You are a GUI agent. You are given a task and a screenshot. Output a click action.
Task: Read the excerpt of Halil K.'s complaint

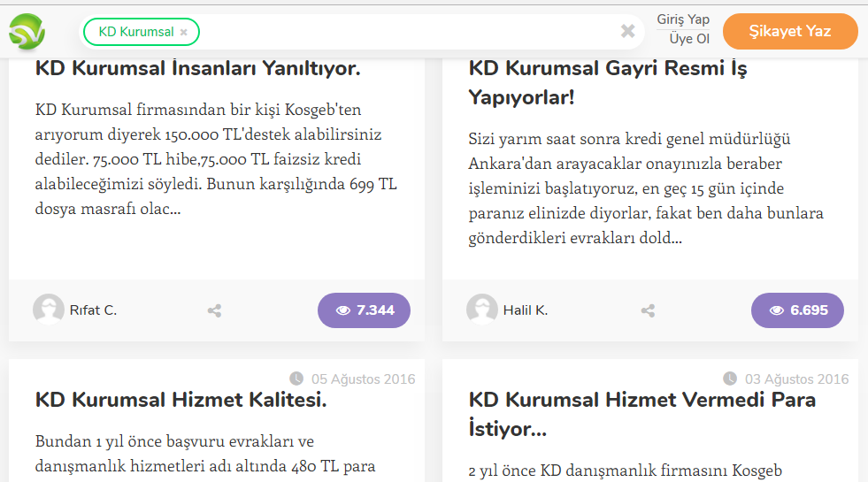coord(646,188)
